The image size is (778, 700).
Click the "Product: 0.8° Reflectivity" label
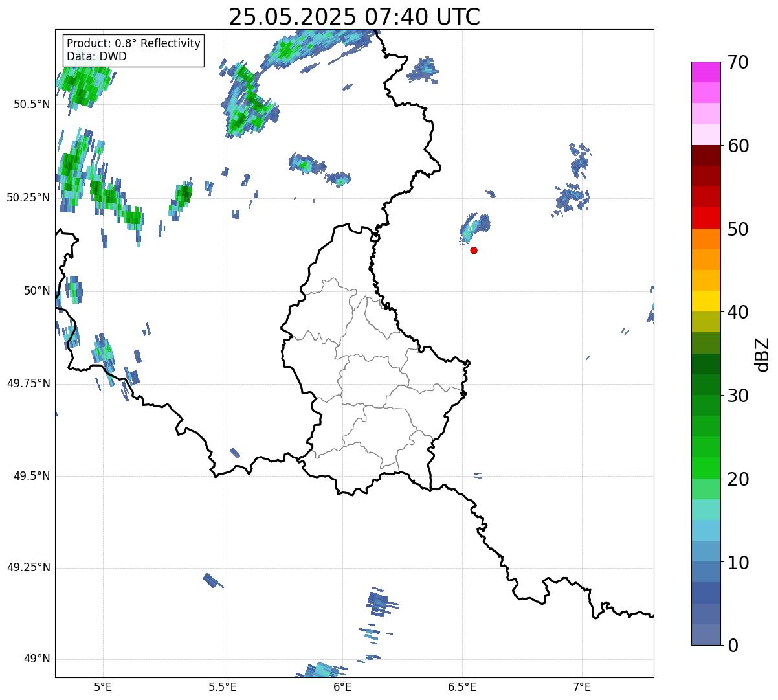[134, 43]
